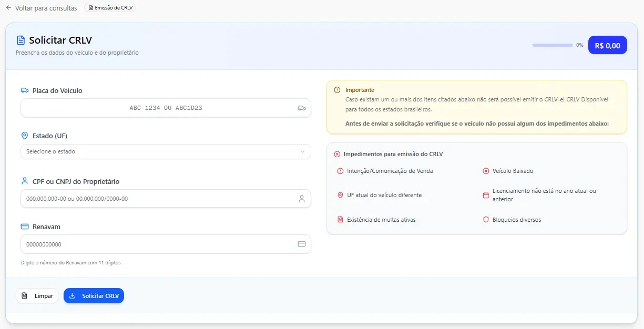Click the R$ 0,00 price badge
Image resolution: width=644 pixels, height=329 pixels.
(607, 45)
